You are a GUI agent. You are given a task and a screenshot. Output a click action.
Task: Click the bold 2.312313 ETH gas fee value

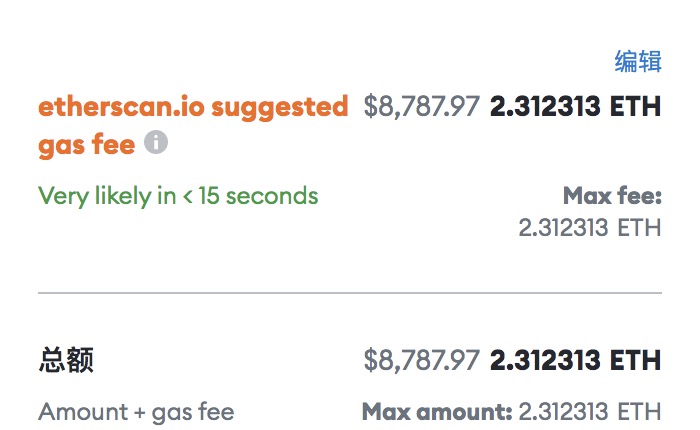pos(575,106)
